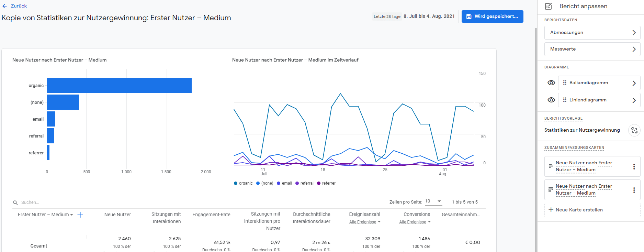Click drag handle icon for Balkendiagramm
The image size is (644, 252).
point(565,83)
